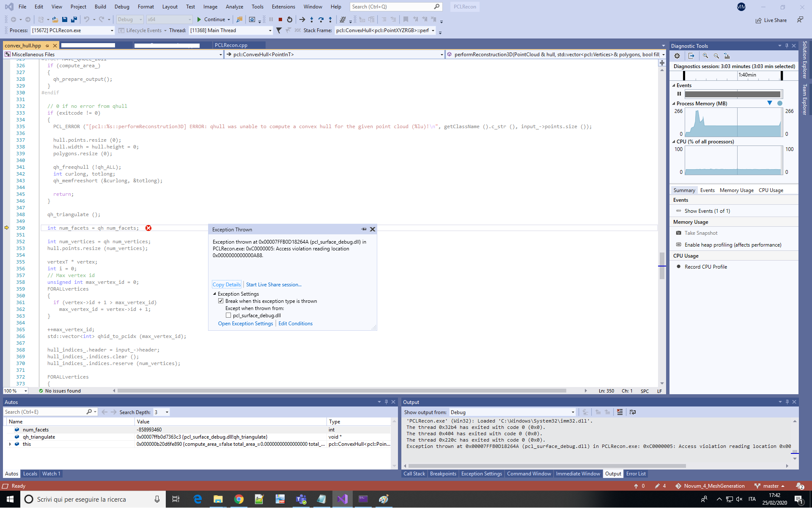Open Visual Studio from the Windows taskbar
The width and height of the screenshot is (812, 508).
pyautogui.click(x=342, y=499)
